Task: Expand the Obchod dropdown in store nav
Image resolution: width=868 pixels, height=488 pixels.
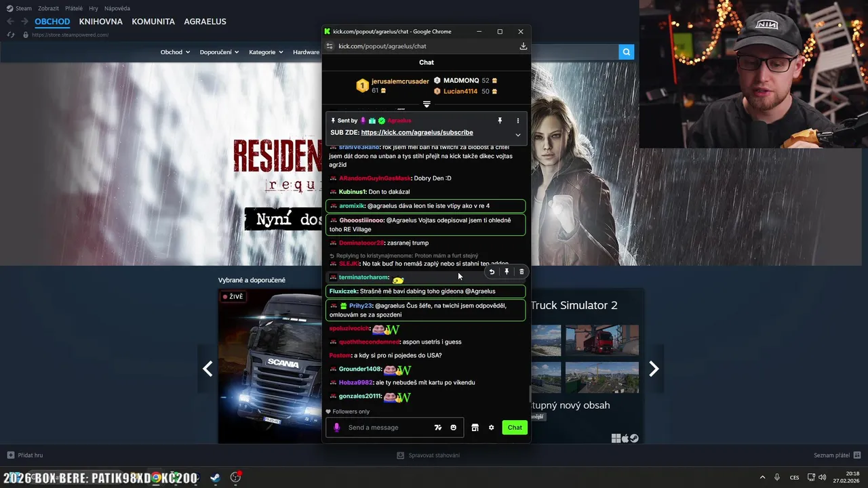Action: 175,52
